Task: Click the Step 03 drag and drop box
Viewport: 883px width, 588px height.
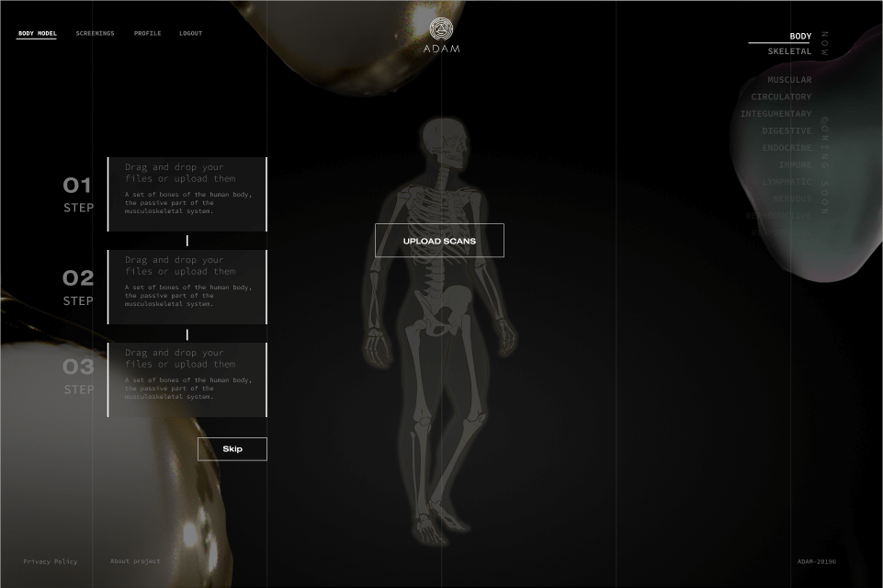Action: coord(187,380)
